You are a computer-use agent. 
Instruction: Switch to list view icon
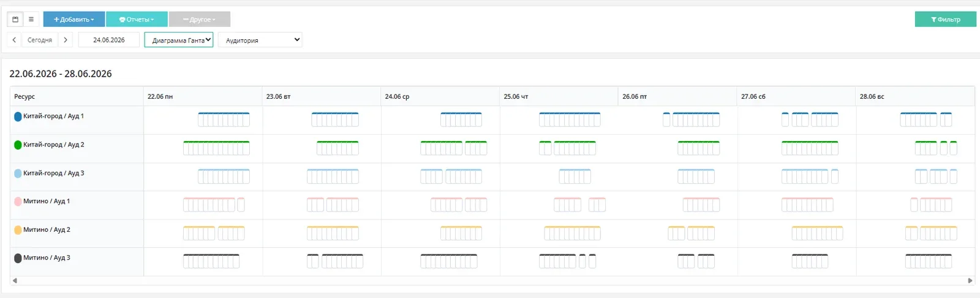coord(31,19)
